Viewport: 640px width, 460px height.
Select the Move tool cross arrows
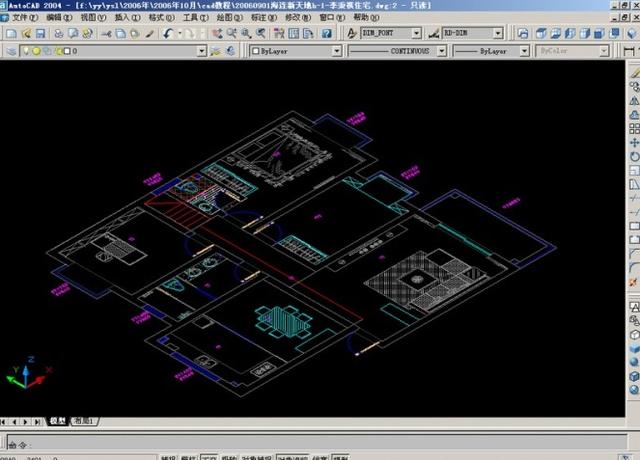pos(634,142)
